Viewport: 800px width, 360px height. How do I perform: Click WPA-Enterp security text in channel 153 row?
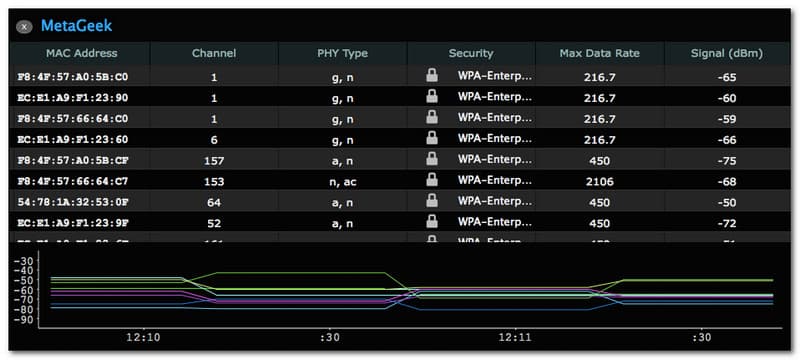pos(495,181)
